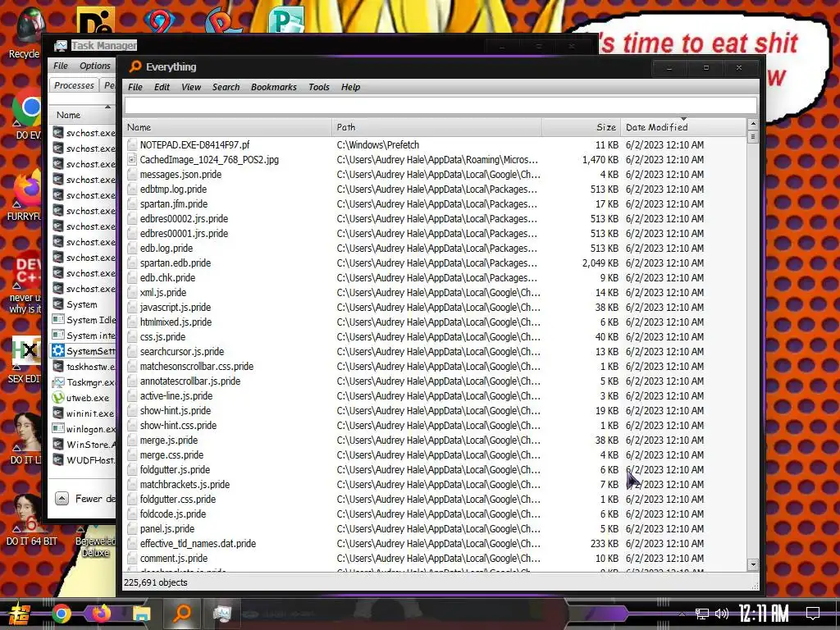The width and height of the screenshot is (840, 630).
Task: Sort results by Path column header
Action: (436, 127)
